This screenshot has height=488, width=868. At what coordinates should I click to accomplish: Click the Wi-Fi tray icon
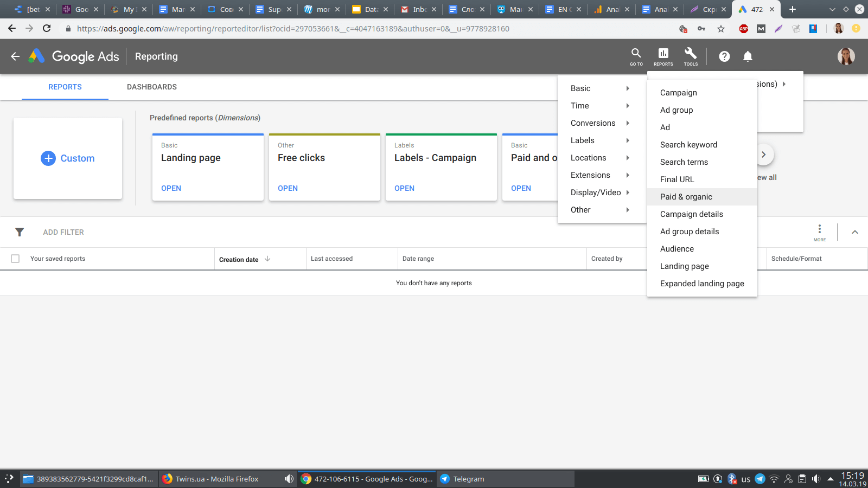tap(774, 479)
